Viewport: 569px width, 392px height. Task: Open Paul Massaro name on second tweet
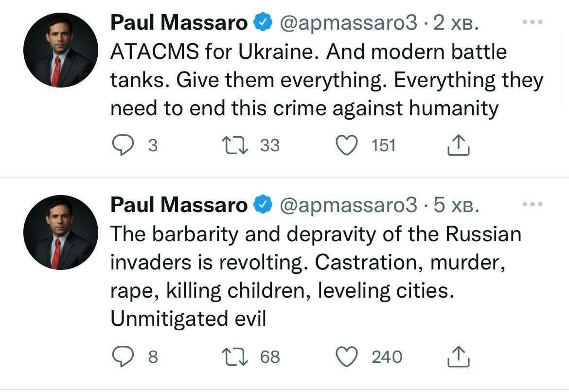[x=179, y=206]
